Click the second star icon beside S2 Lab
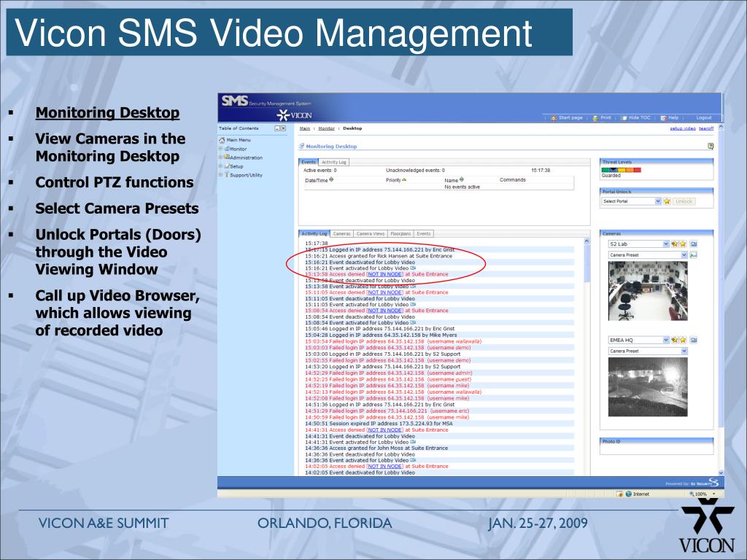The height and width of the screenshot is (560, 747). (x=683, y=244)
